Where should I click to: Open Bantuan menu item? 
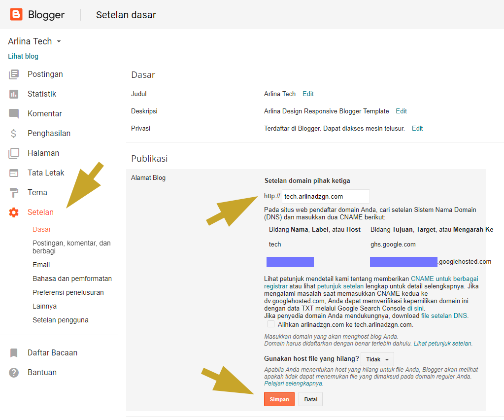click(x=42, y=372)
